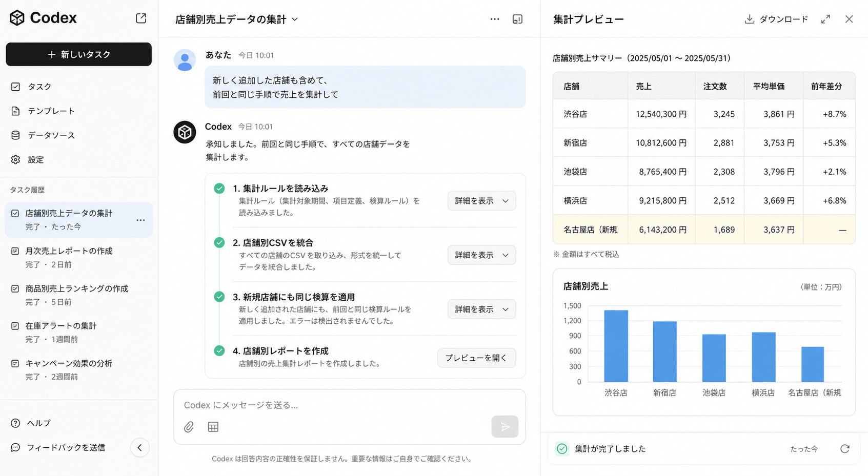
Task: Open the データソース menu item
Action: pos(51,135)
